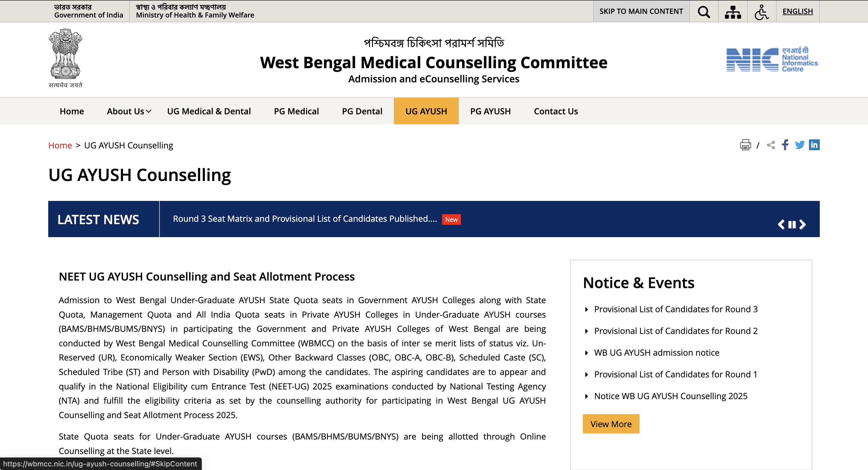Open Provisional List of Candidates for Round 3
Screen dimensions: 868x470
point(676,309)
